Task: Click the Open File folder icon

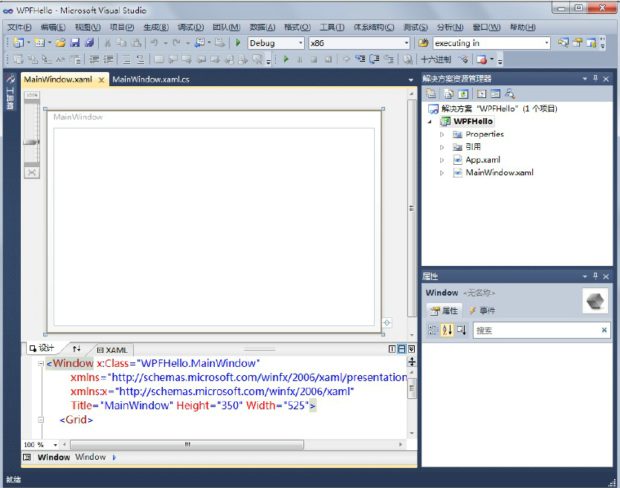Action: (x=60, y=43)
